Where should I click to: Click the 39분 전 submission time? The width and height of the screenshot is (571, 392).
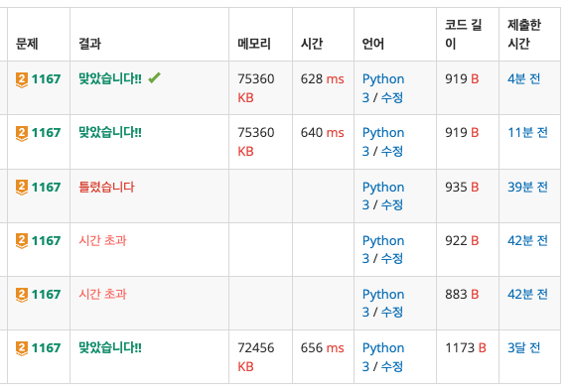[x=527, y=188]
